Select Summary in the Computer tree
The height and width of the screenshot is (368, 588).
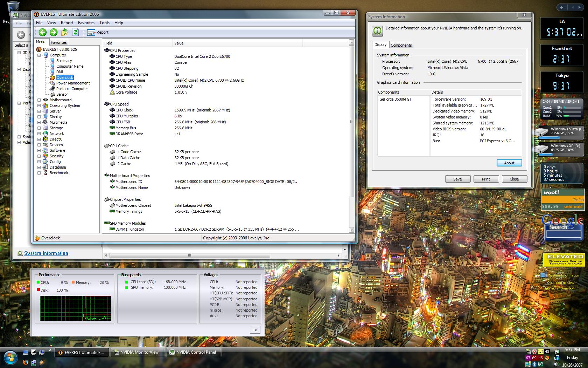point(64,61)
